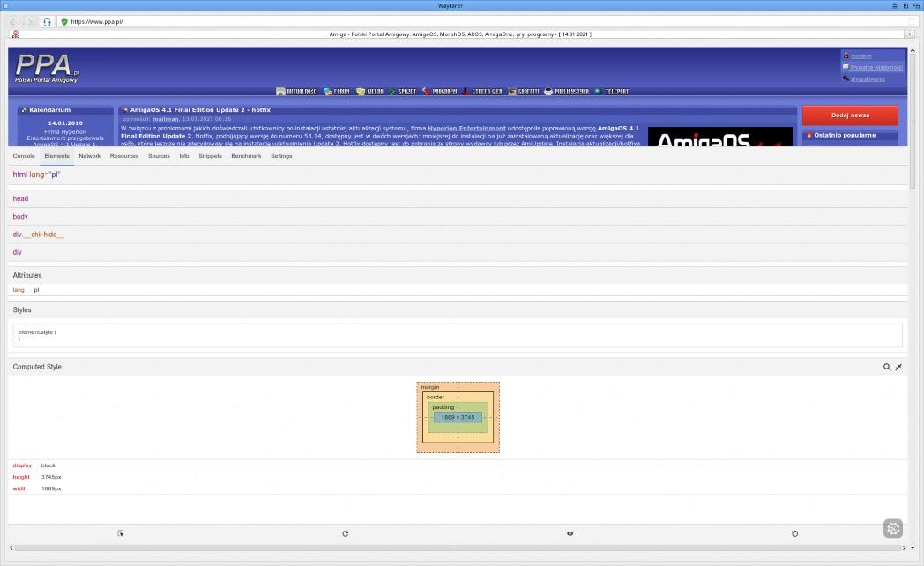Click the right arrow of the horizontal scrollbar
The width and height of the screenshot is (924, 566).
[905, 547]
